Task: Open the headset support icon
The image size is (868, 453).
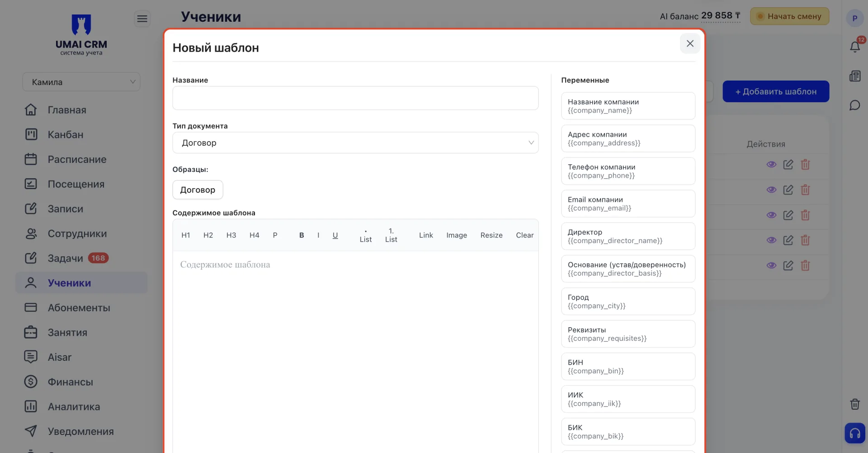Action: click(x=855, y=434)
